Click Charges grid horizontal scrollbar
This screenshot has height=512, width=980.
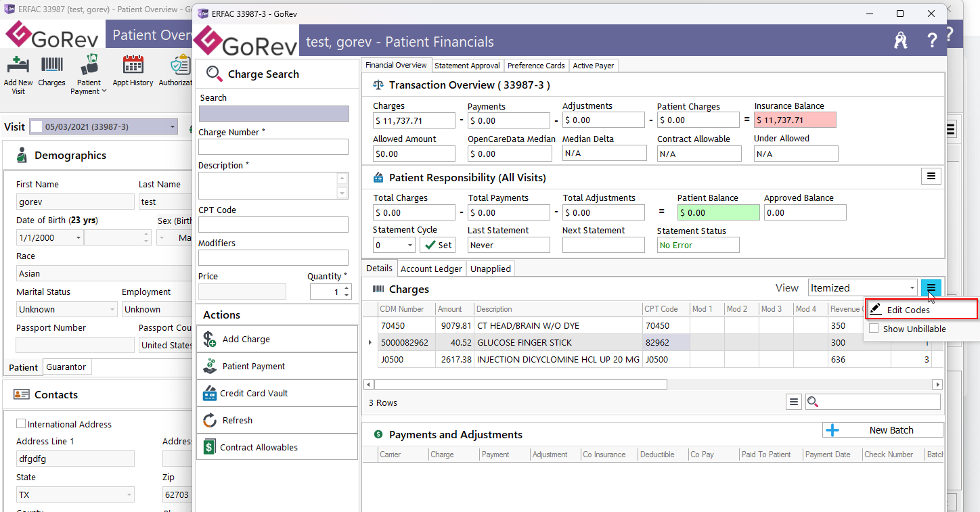(520, 384)
